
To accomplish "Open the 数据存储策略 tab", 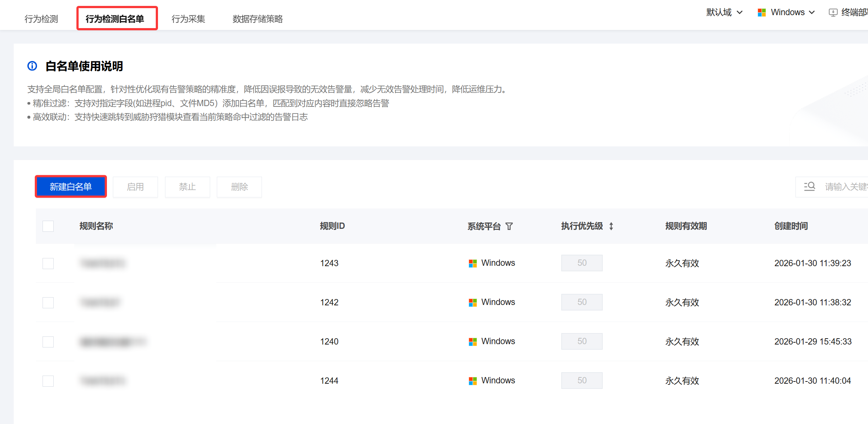I will (x=258, y=19).
